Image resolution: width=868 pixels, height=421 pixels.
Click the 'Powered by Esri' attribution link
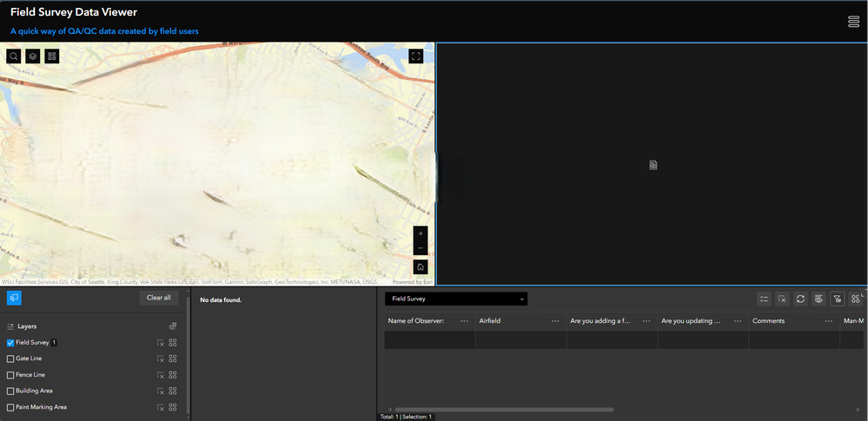413,282
